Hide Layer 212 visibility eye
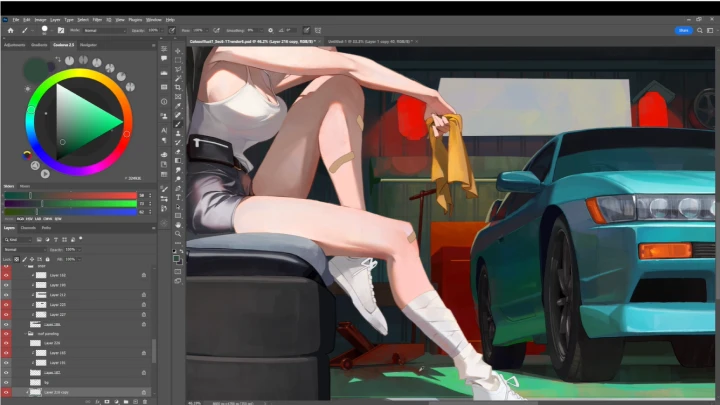 pos(6,295)
